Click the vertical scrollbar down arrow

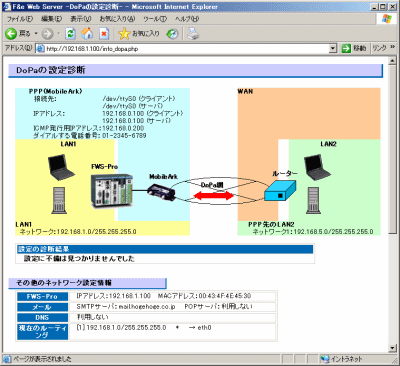coord(393,348)
